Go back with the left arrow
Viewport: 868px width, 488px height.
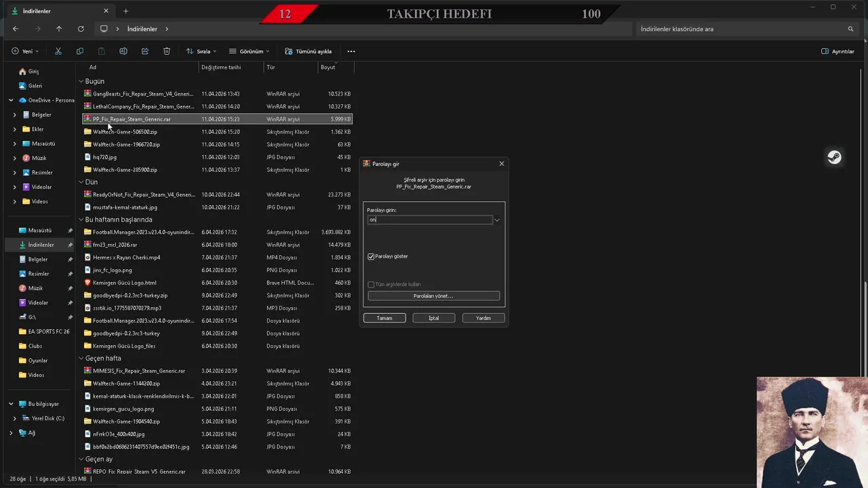[x=16, y=29]
